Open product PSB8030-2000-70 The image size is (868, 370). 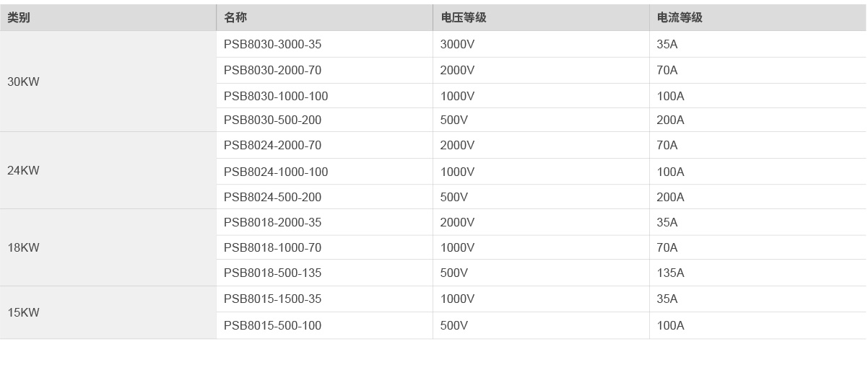click(272, 71)
